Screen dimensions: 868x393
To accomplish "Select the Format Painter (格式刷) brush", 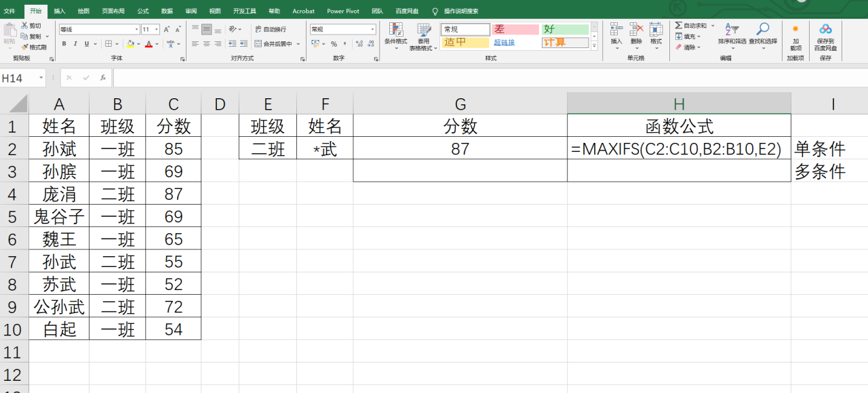I will click(x=24, y=47).
